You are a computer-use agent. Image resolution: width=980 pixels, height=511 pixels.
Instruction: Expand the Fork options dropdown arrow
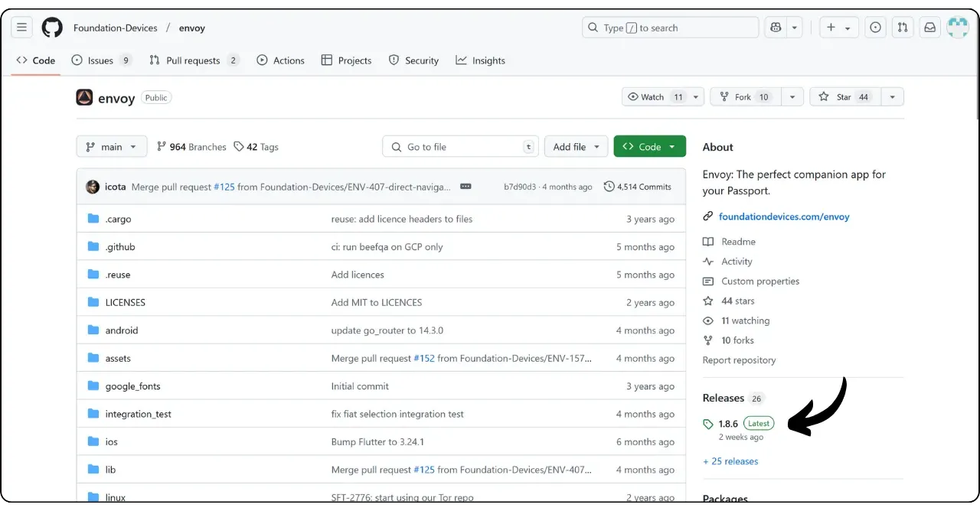792,97
